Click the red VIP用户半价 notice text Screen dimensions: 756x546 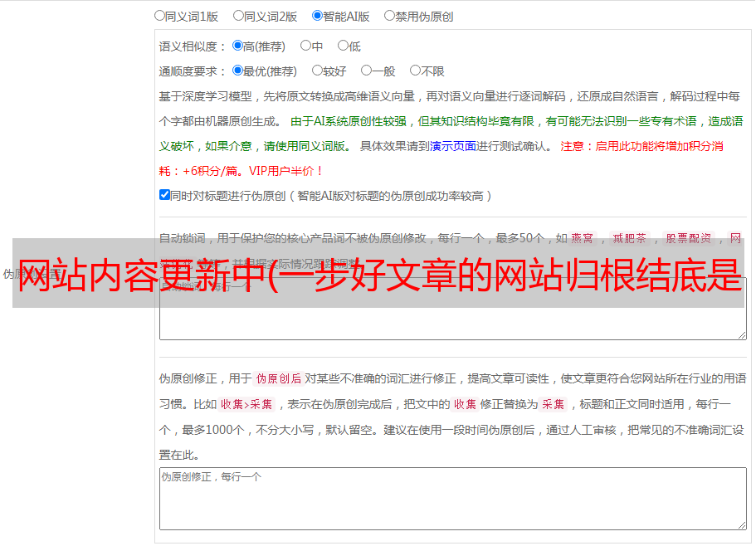coord(285,171)
